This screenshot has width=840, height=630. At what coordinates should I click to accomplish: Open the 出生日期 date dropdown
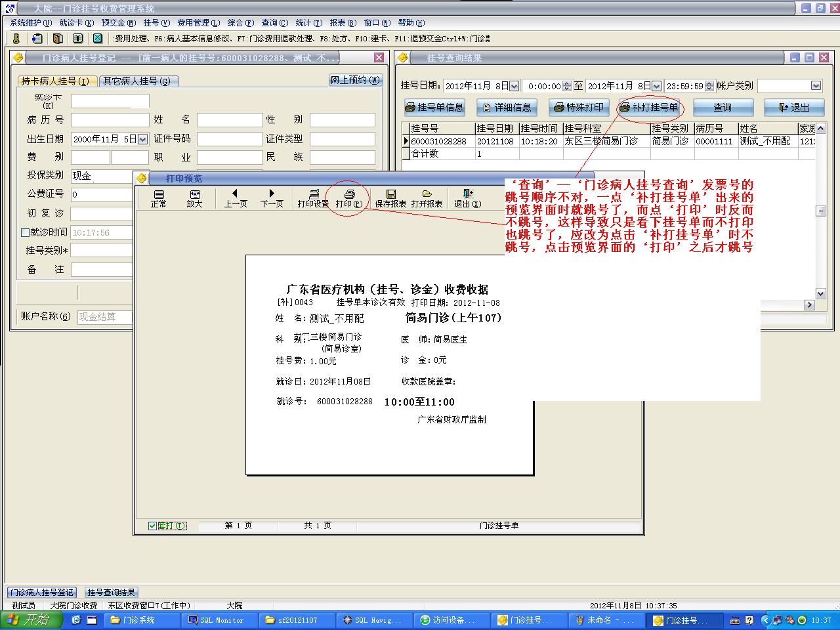(143, 139)
